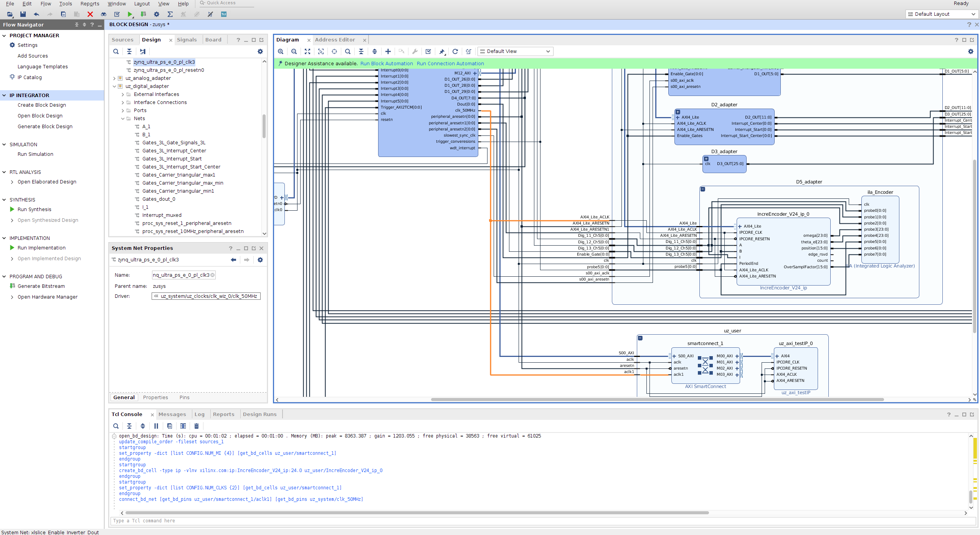Expand the uz_analog_adapter tree node
980x535 pixels.
pyautogui.click(x=114, y=78)
